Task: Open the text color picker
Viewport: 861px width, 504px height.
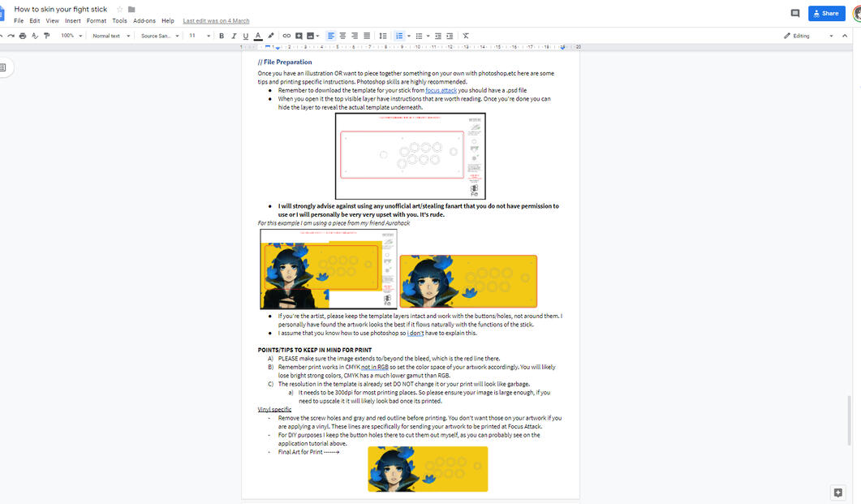Action: point(258,36)
